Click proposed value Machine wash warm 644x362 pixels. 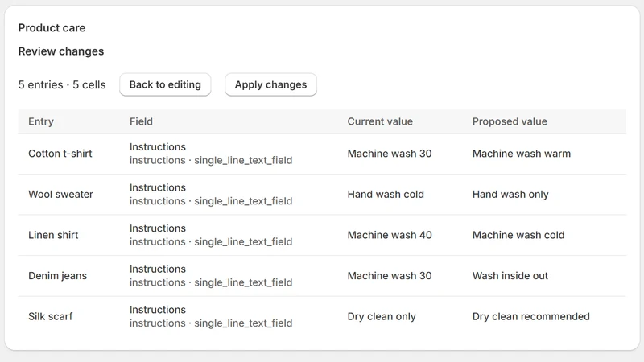(521, 154)
